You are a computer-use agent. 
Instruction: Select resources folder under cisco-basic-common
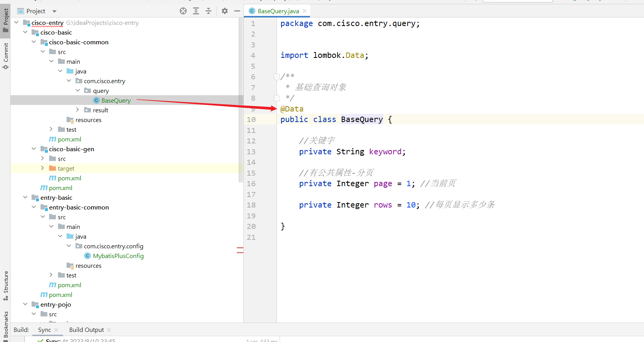click(88, 120)
